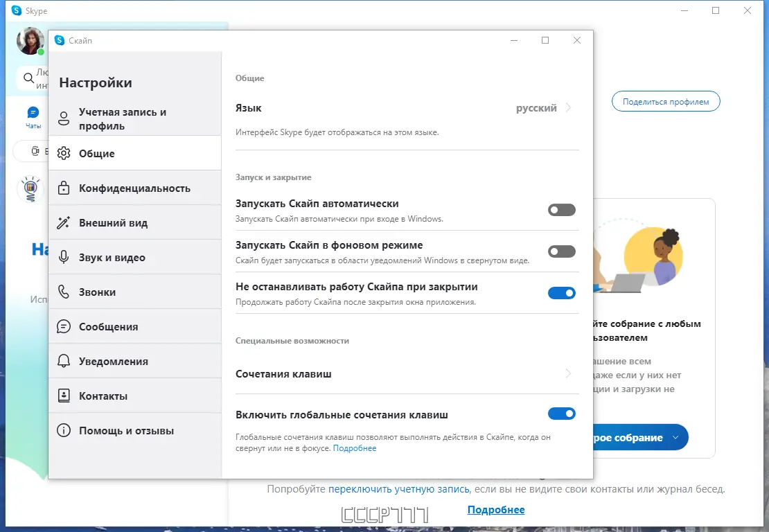The image size is (769, 532).
Task: Click the Язык row label
Action: pos(248,108)
